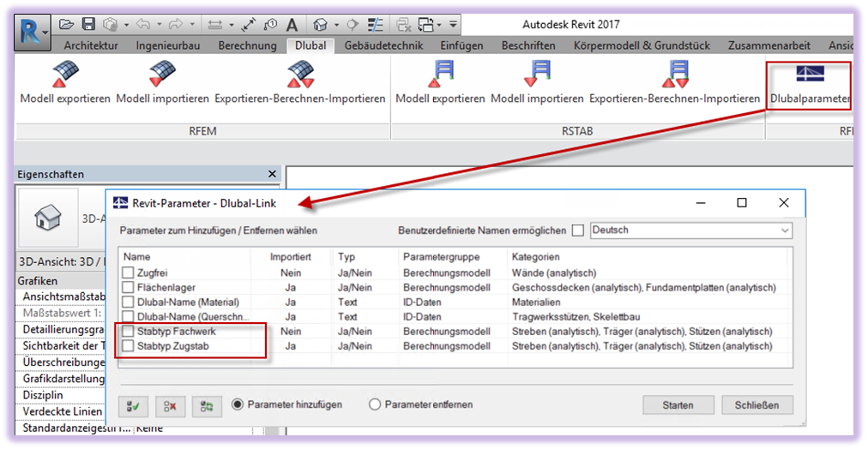Click the Save disk icon
The height and width of the screenshot is (461, 868).
(x=88, y=24)
